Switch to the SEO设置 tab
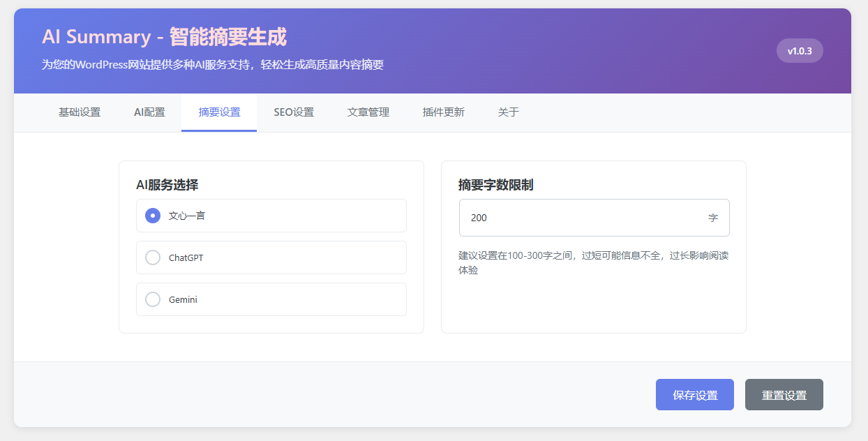 pyautogui.click(x=293, y=112)
